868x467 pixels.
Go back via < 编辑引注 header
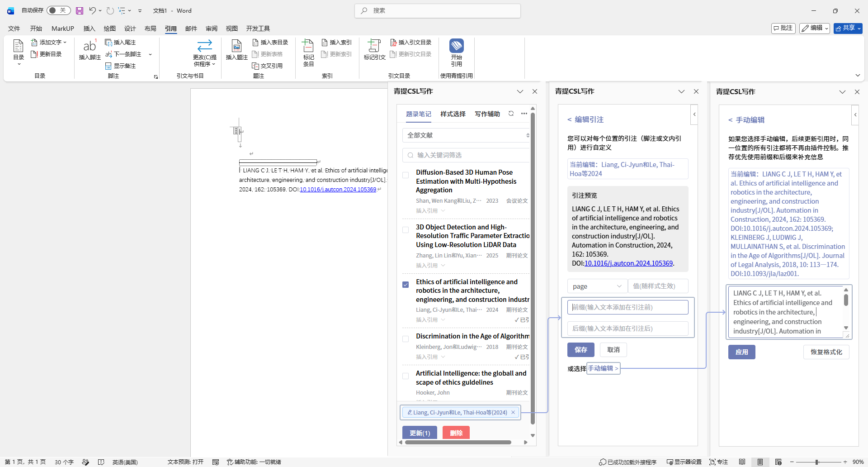pyautogui.click(x=585, y=119)
